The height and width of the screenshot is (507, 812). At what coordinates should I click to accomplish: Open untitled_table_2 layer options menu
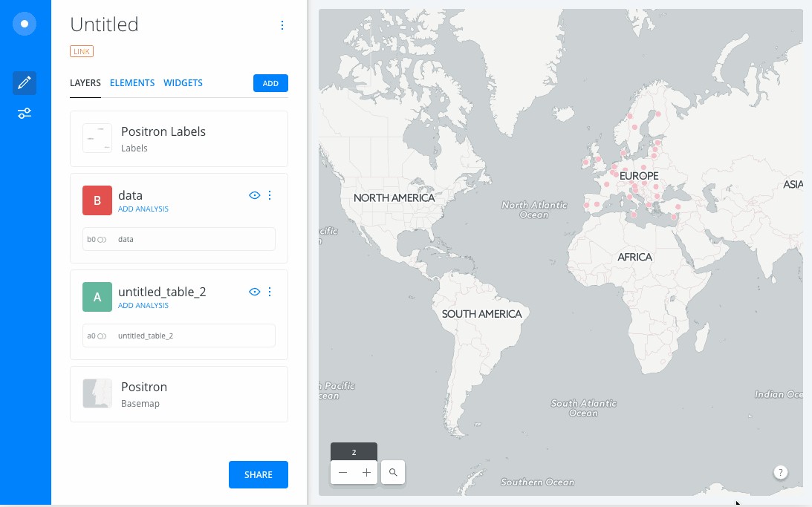(270, 292)
